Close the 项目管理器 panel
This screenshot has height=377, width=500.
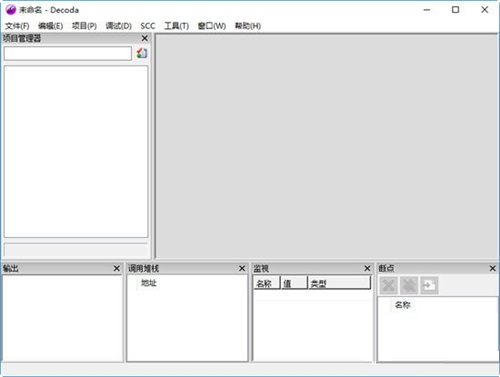pos(145,38)
